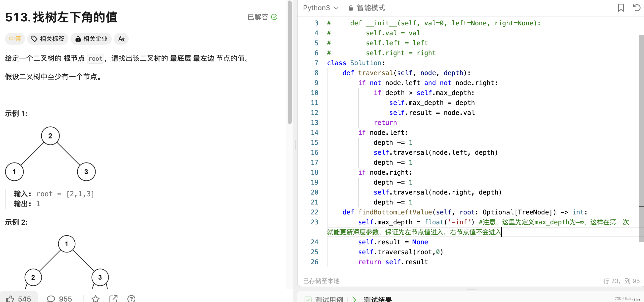Click the inline 'root' code tag in description
644x302 pixels.
pyautogui.click(x=96, y=59)
